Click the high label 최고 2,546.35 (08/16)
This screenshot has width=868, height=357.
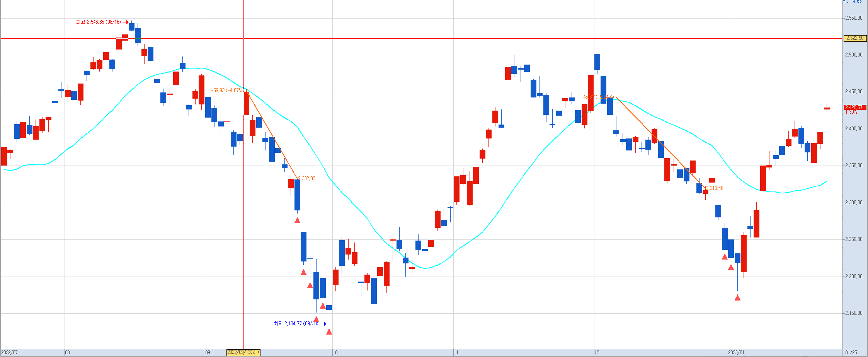point(98,22)
